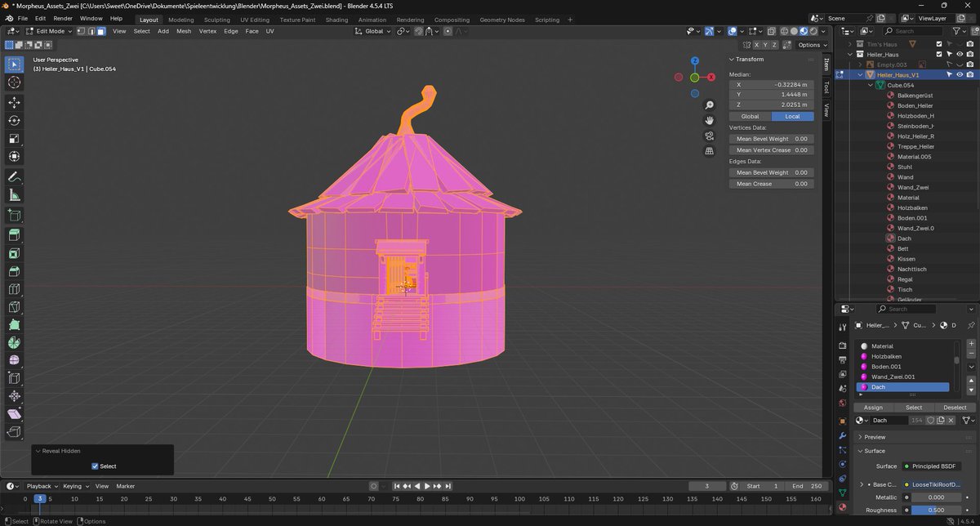Click the pan view hand icon

[710, 120]
